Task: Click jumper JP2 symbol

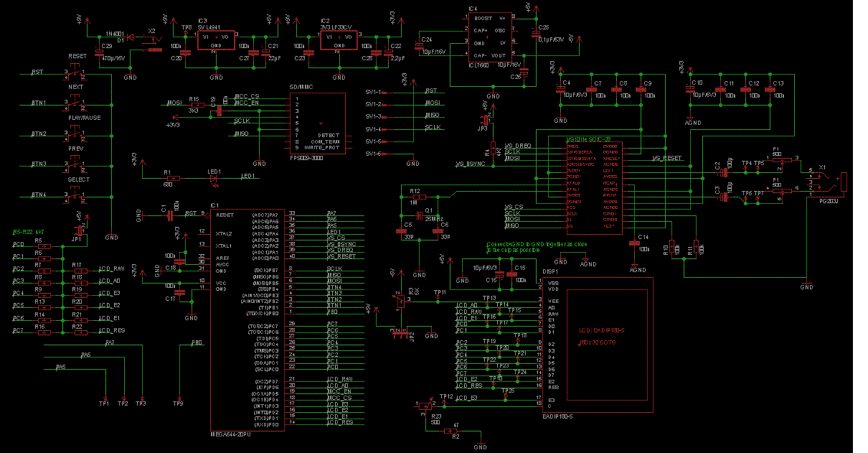Action: pos(399,332)
